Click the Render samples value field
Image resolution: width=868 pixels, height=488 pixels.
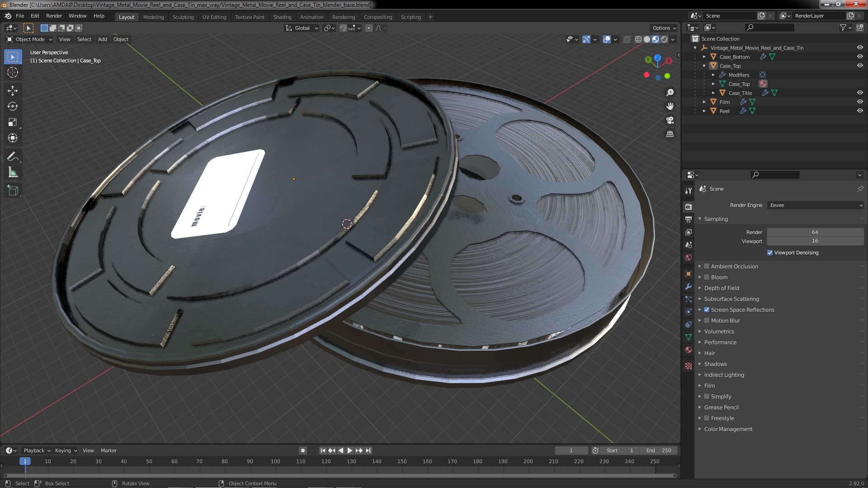pyautogui.click(x=816, y=232)
